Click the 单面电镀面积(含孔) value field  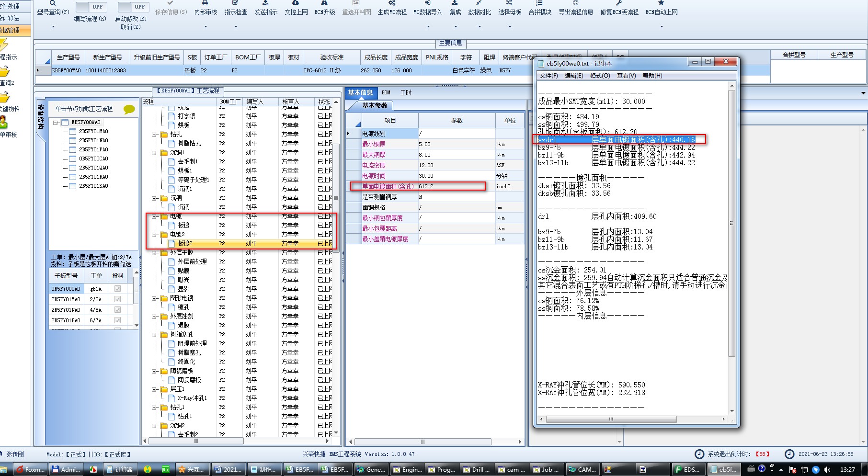(457, 186)
